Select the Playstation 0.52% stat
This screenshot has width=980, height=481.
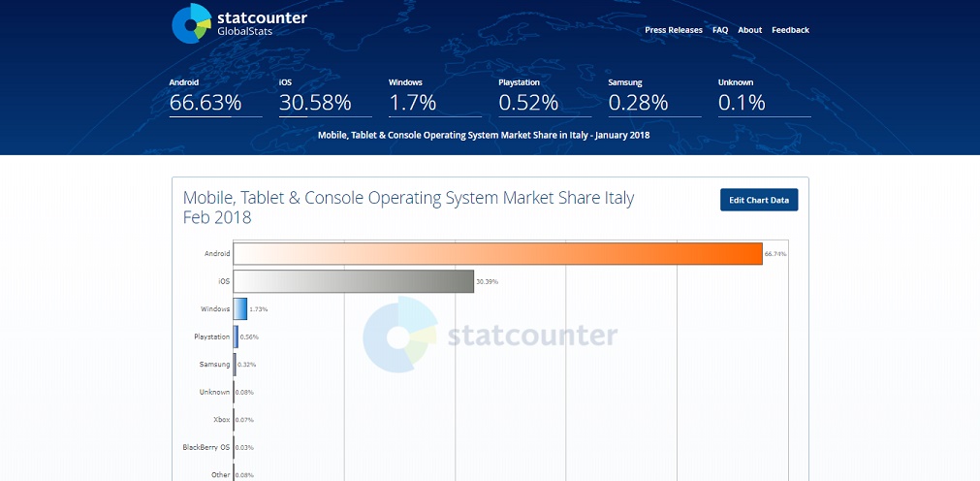coord(545,97)
